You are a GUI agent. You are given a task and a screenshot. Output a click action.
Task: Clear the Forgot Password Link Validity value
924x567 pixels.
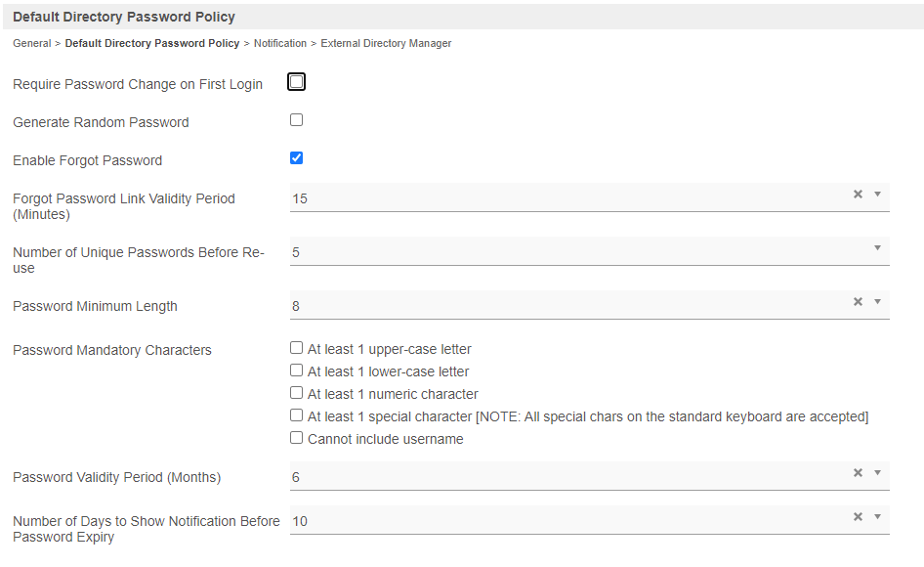click(x=858, y=195)
